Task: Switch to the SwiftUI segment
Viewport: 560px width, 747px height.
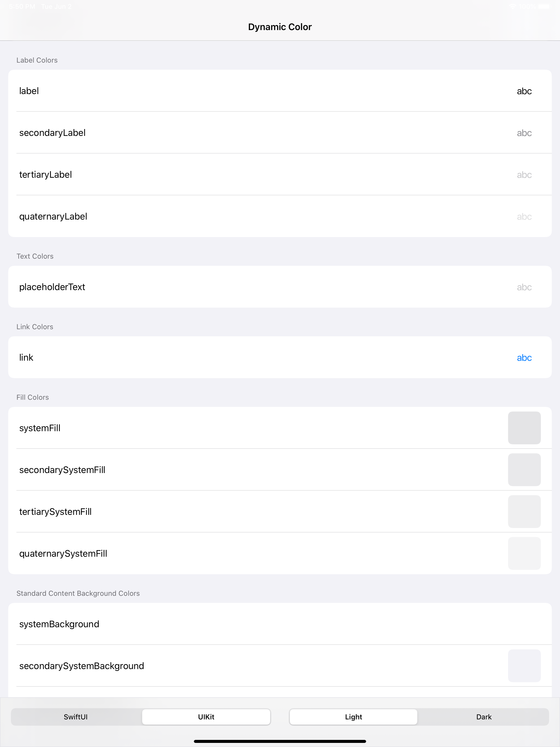Action: click(x=76, y=717)
